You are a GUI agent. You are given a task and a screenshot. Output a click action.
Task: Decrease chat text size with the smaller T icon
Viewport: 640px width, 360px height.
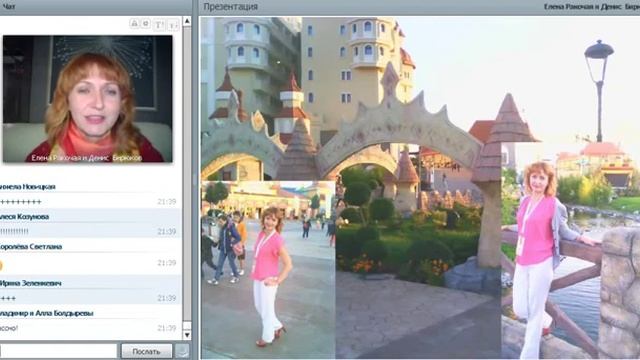click(x=173, y=24)
